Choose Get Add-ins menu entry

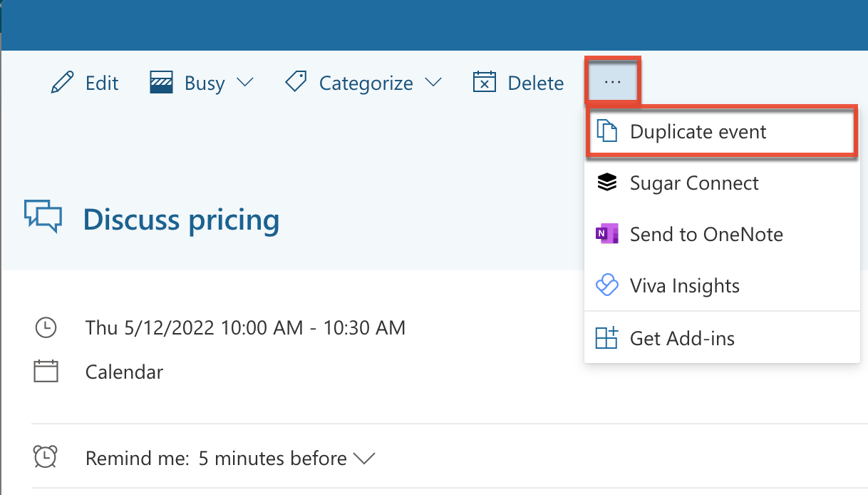click(x=682, y=337)
